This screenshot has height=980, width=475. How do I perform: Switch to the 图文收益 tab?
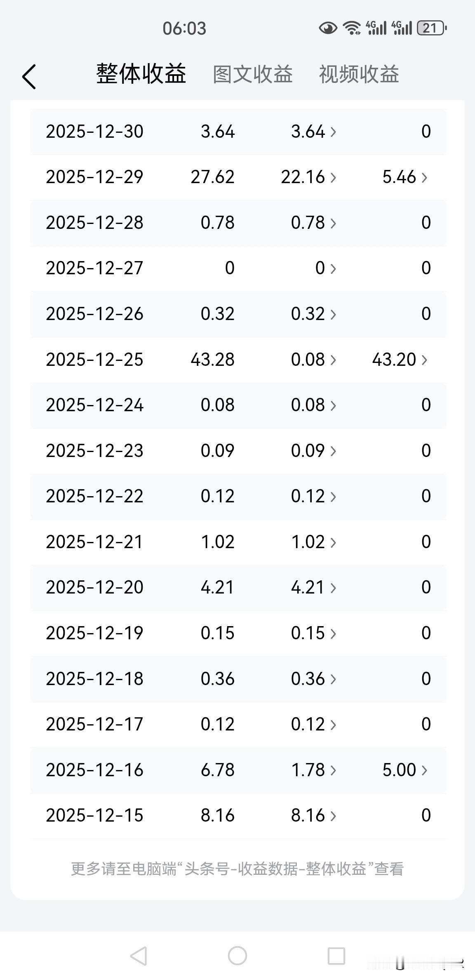coord(252,75)
